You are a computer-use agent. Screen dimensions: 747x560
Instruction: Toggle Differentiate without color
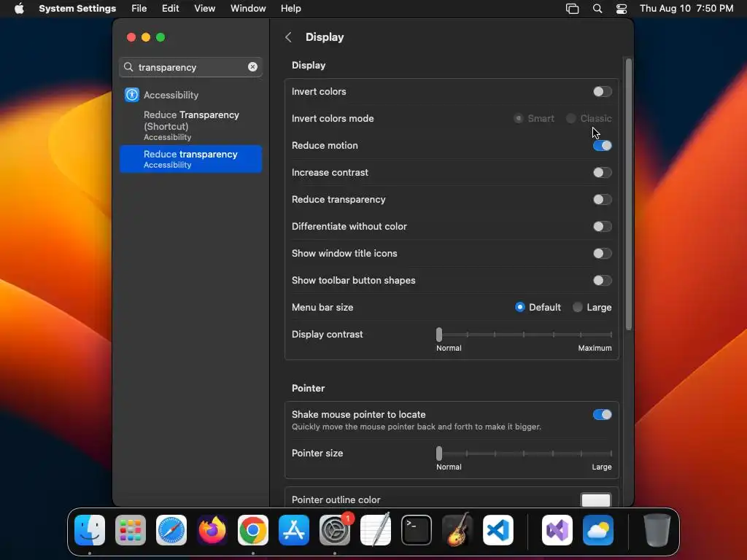[x=602, y=226]
